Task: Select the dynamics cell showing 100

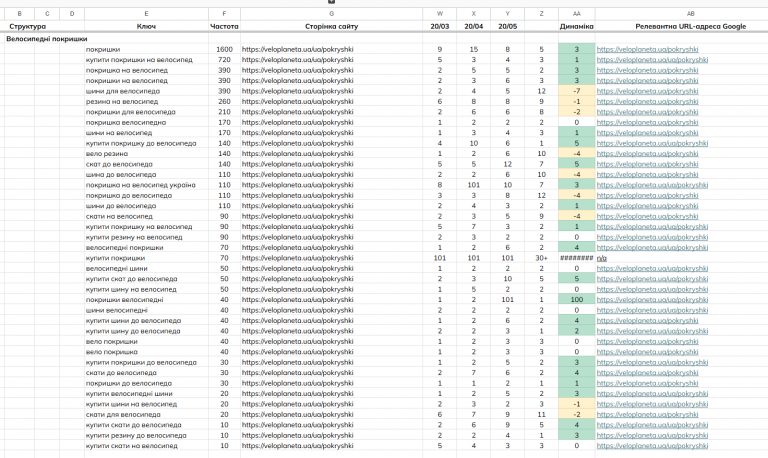Action: point(576,300)
